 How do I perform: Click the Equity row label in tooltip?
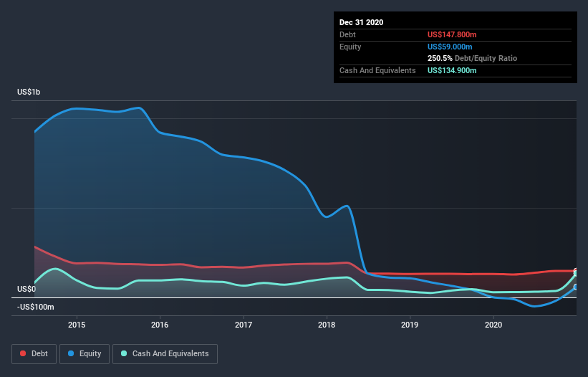pyautogui.click(x=350, y=47)
